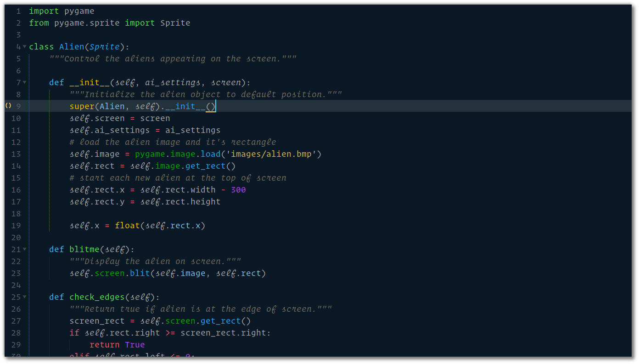Click the italic Sprite base class on line 4
Screen dimensions: 639x364
click(104, 47)
